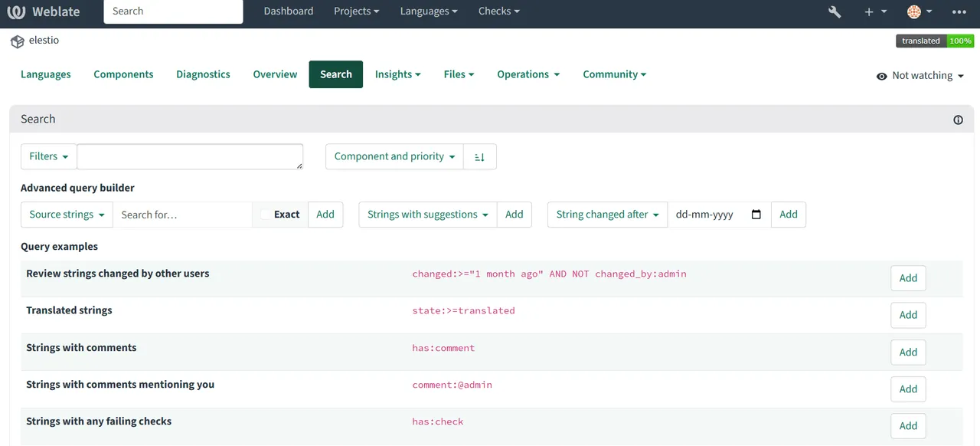Click the sort direction toggle icon
The width and height of the screenshot is (980, 446).
[479, 156]
